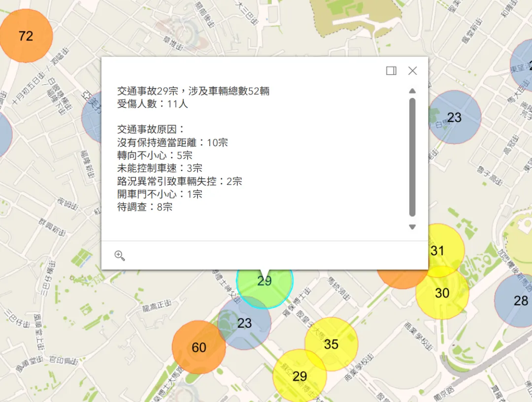Click the popup scroll down arrow

pos(412,227)
